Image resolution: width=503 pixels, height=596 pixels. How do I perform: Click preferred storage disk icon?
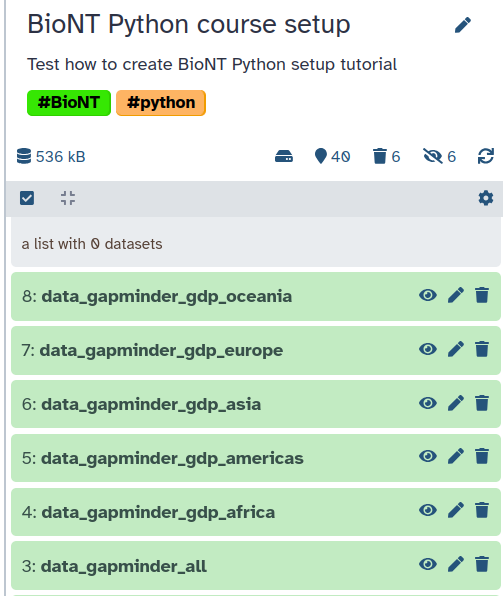point(284,157)
